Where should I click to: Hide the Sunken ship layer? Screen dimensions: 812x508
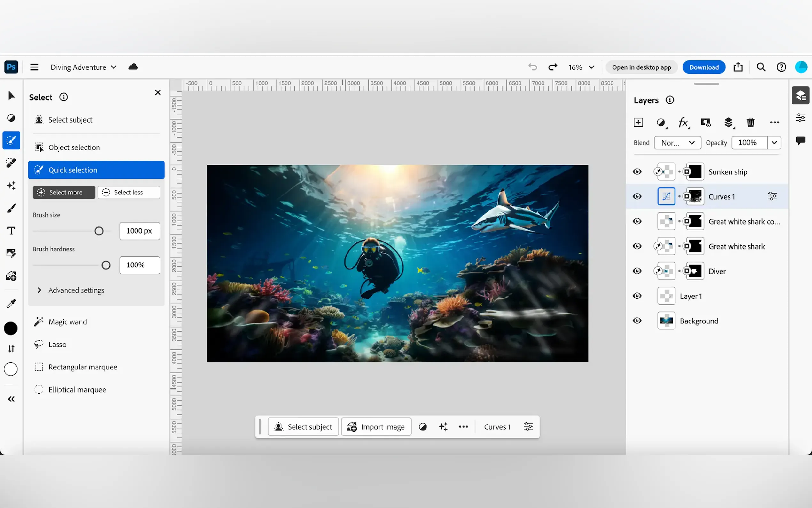point(637,172)
